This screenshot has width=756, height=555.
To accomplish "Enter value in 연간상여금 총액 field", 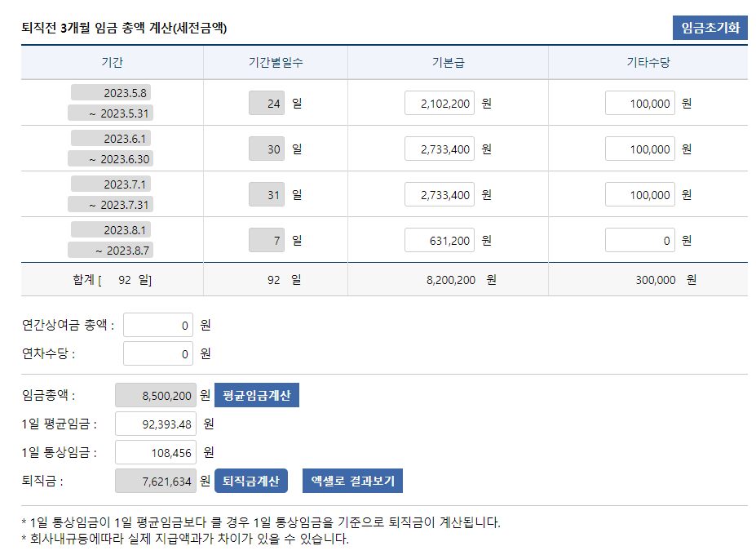I will (158, 325).
